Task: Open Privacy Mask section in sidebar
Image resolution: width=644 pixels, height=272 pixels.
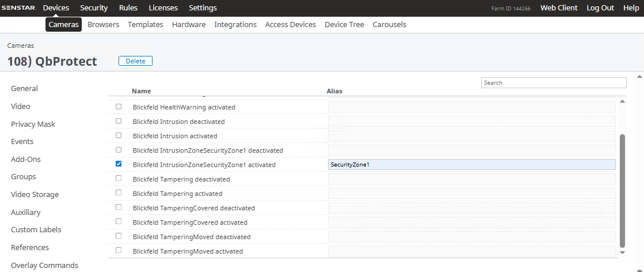Action: tap(33, 124)
